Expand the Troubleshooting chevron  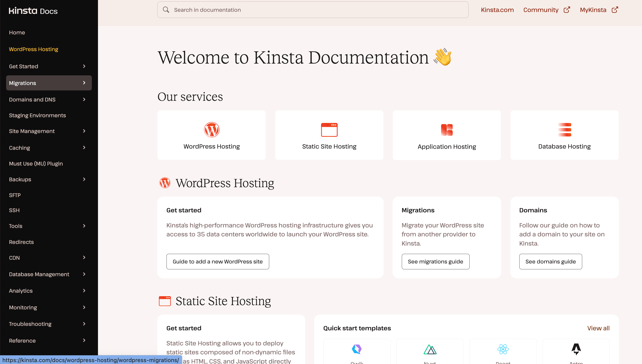pos(84,324)
